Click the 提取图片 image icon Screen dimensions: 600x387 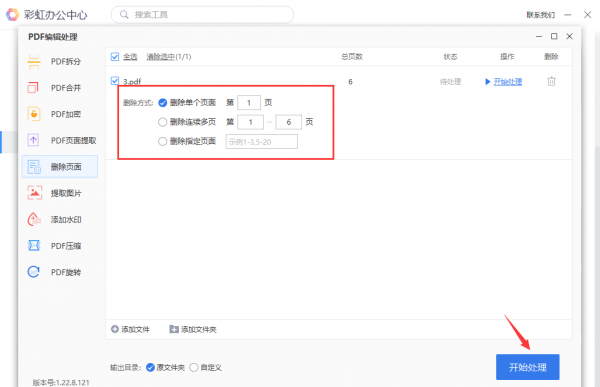[34, 193]
